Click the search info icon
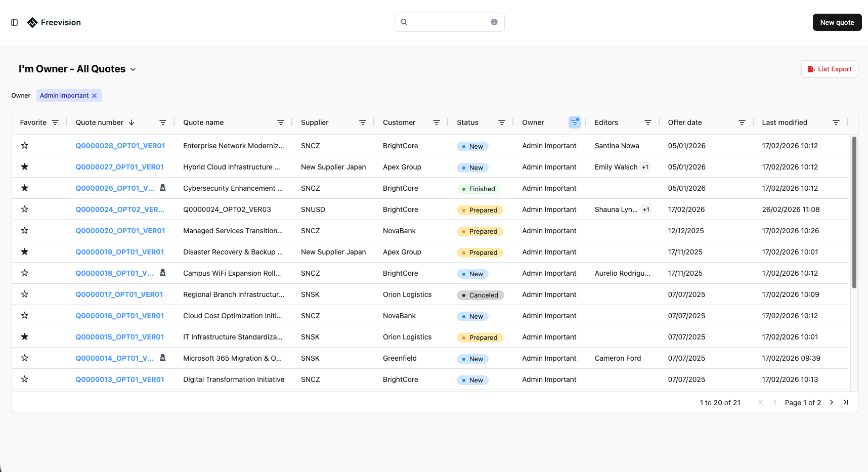Viewport: 868px width, 472px height. point(494,22)
